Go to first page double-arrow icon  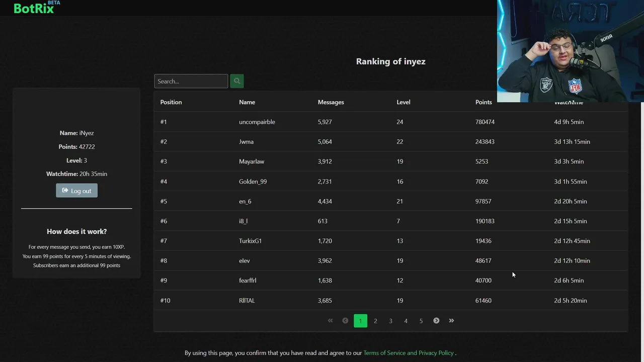click(x=330, y=321)
